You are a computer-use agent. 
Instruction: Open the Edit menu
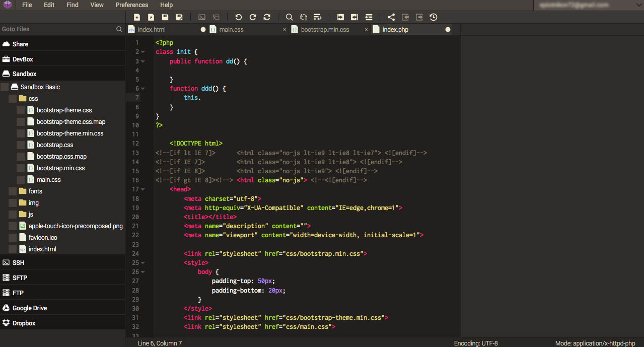(x=49, y=5)
